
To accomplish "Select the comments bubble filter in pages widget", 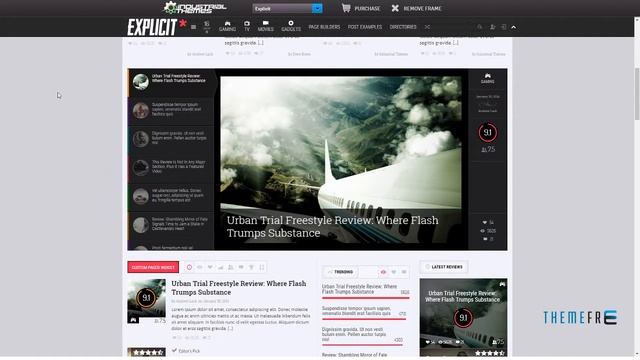I will tap(241, 267).
